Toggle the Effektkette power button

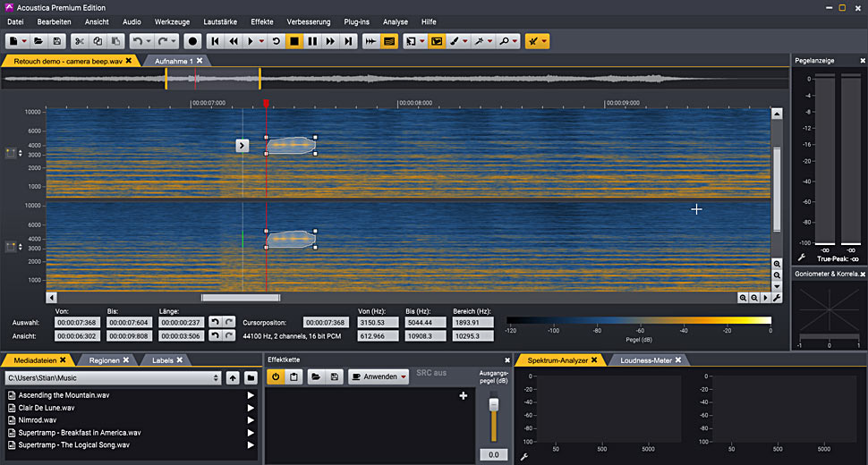(x=276, y=377)
